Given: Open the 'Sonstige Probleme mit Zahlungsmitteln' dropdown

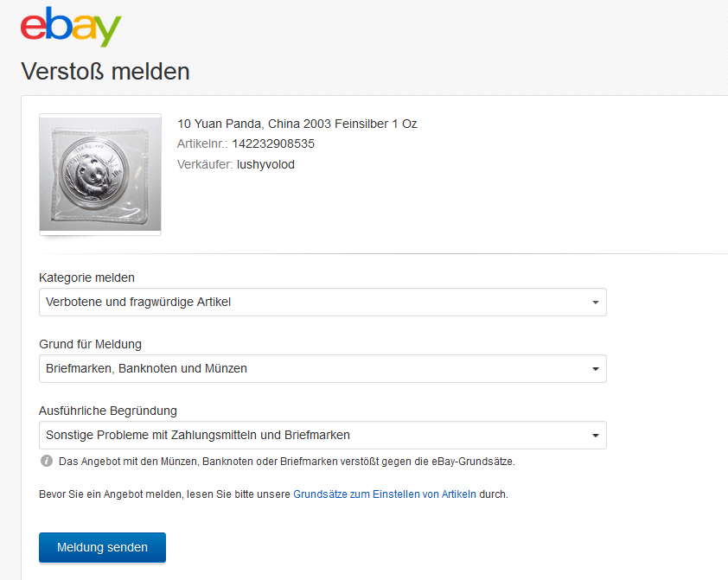Looking at the screenshot, I should point(322,435).
